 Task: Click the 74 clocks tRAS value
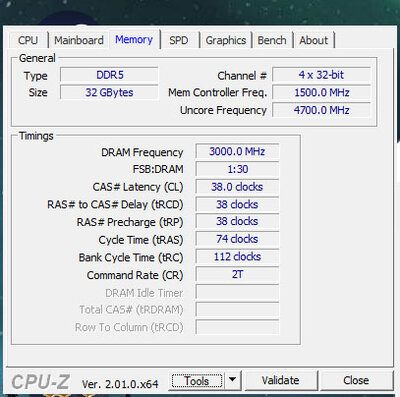[237, 239]
